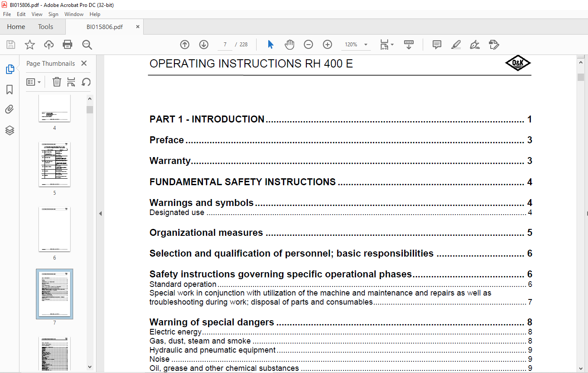Image resolution: width=588 pixels, height=373 pixels.
Task: Click the Noise contents line
Action: coord(341,360)
